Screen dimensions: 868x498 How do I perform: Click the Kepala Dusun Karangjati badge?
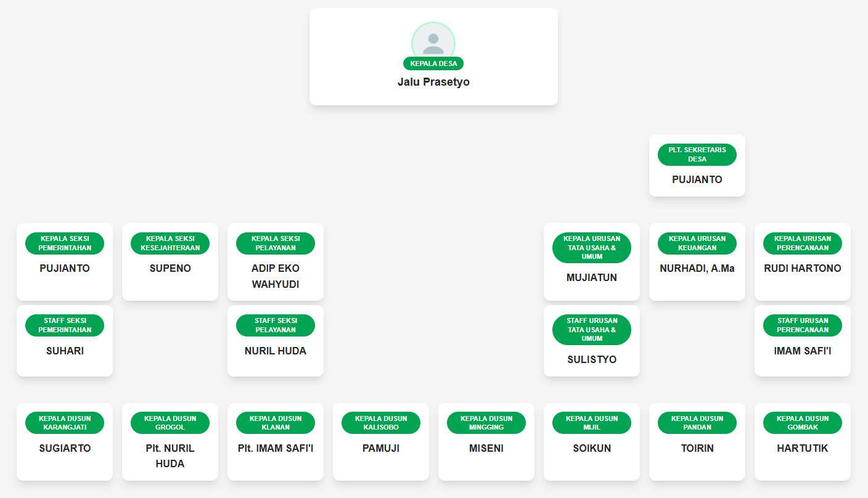65,423
